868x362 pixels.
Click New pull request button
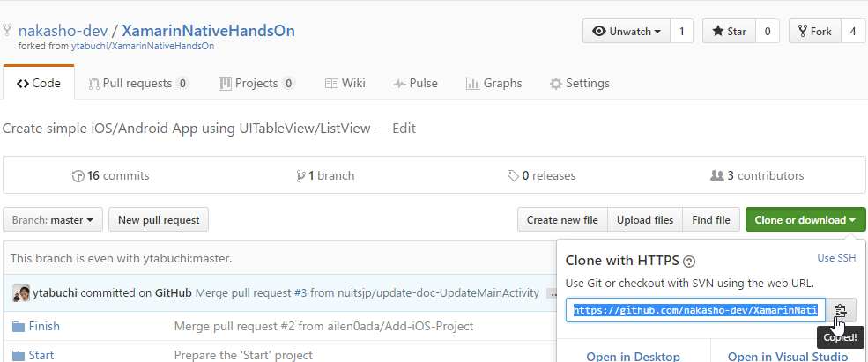(x=159, y=219)
